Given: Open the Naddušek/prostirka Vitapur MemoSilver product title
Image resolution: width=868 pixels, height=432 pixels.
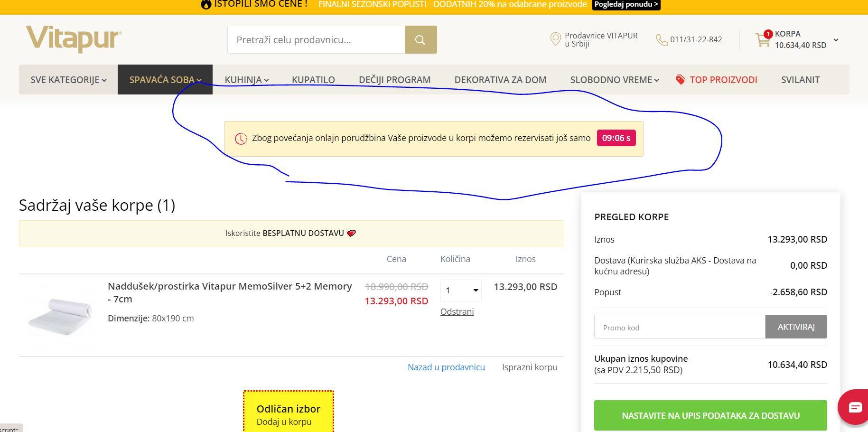Looking at the screenshot, I should point(230,292).
